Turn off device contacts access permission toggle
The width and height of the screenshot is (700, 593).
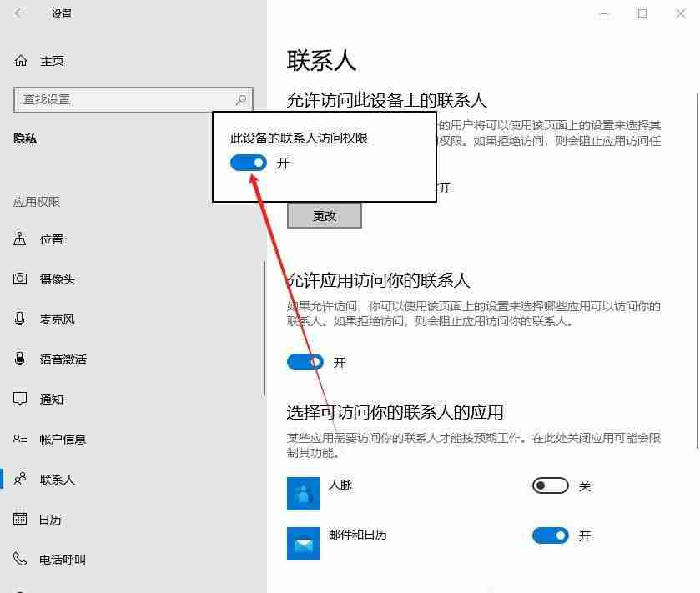(248, 163)
